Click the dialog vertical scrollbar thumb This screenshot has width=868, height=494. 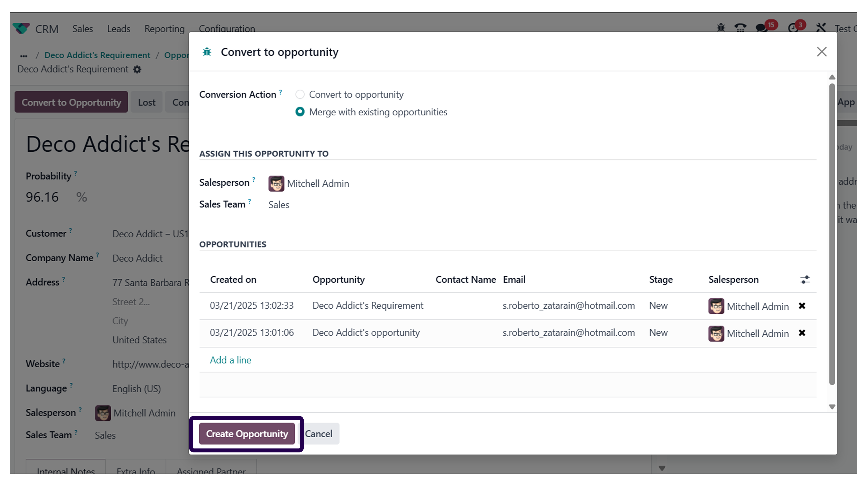click(x=832, y=234)
